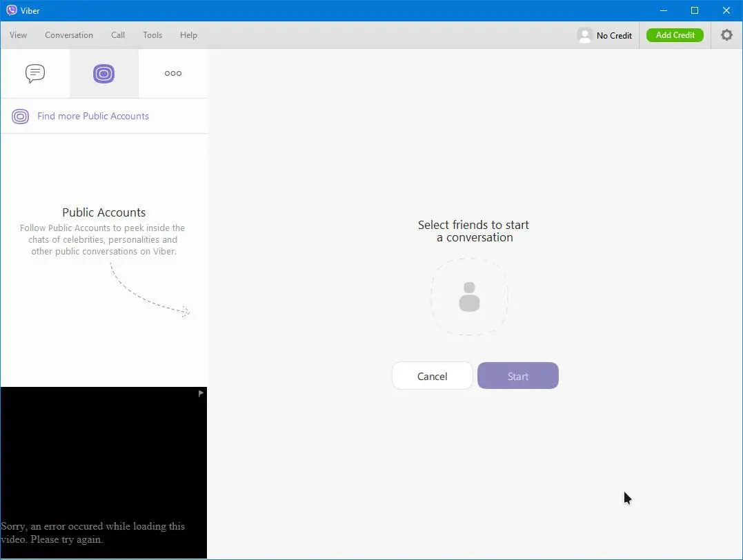Click the No Credit balance label
Viewport: 743px width, 560px height.
tap(614, 36)
